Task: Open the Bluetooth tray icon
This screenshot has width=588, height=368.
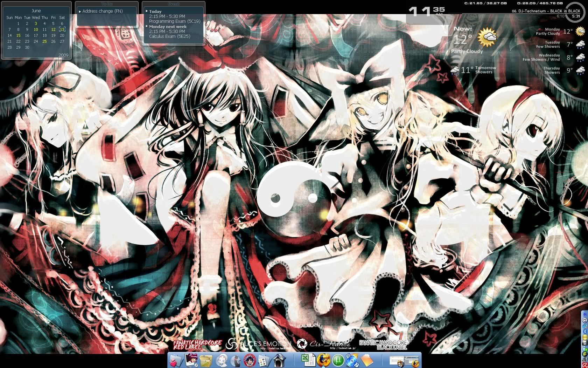Action: [585, 332]
